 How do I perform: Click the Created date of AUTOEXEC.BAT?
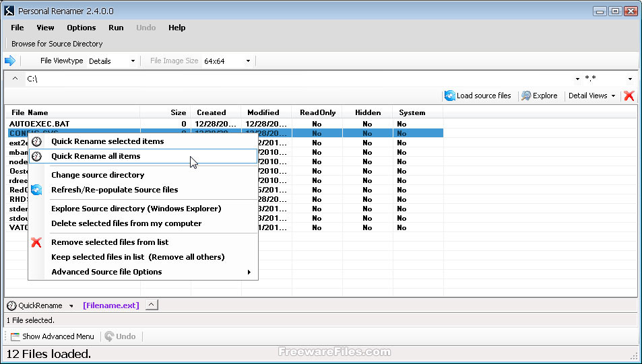pyautogui.click(x=217, y=124)
